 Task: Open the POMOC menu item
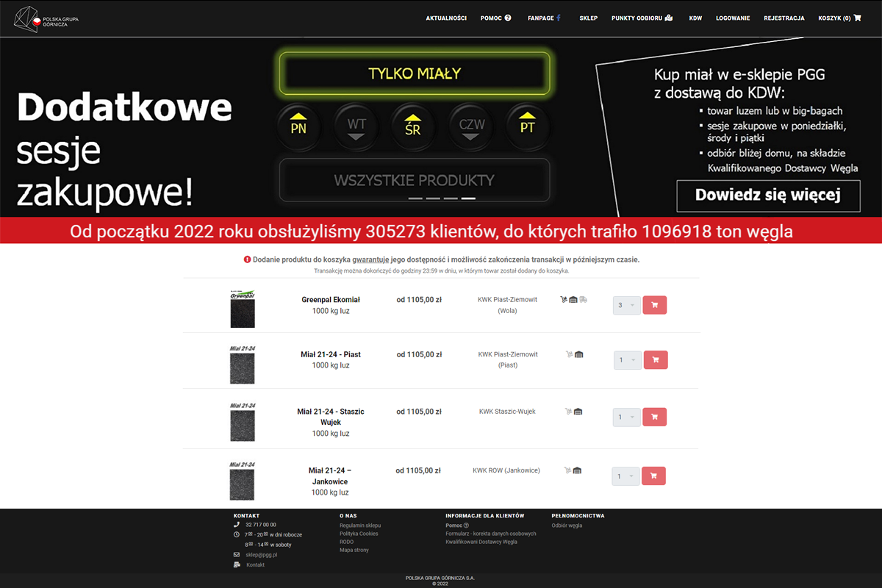click(495, 18)
